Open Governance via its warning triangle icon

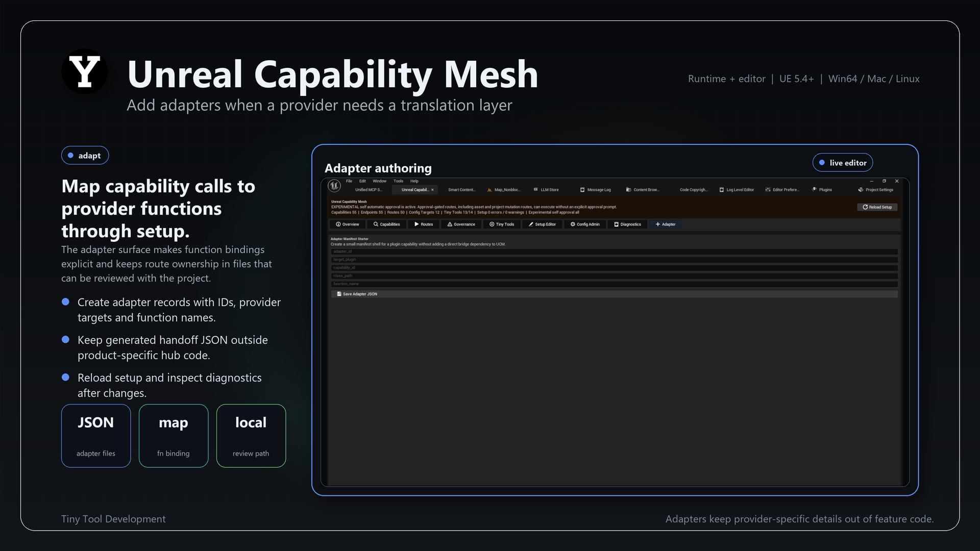pyautogui.click(x=450, y=224)
